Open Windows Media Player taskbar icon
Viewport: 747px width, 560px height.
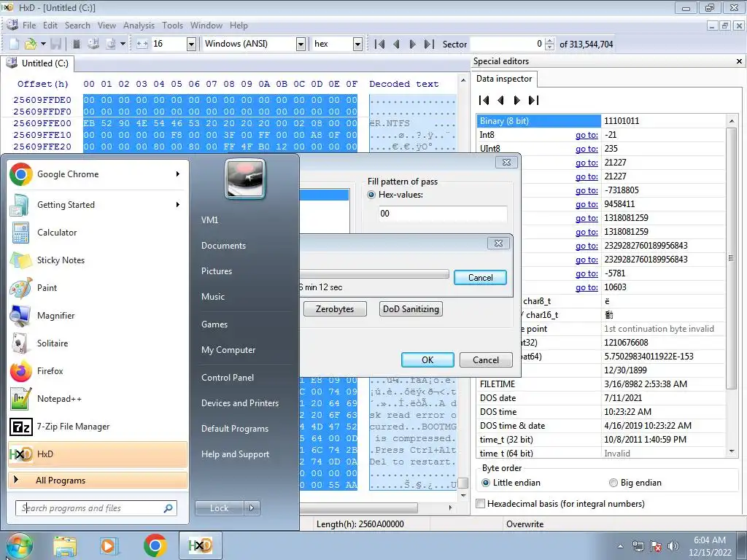[x=109, y=545]
